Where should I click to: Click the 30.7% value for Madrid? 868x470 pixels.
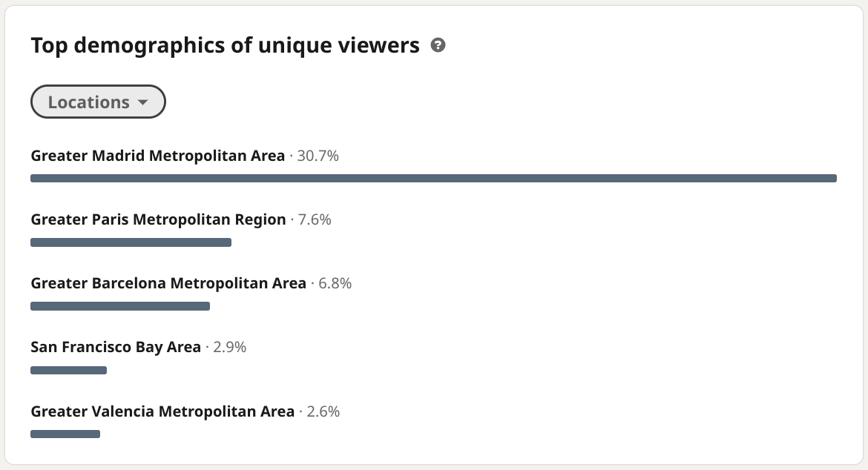(x=318, y=156)
